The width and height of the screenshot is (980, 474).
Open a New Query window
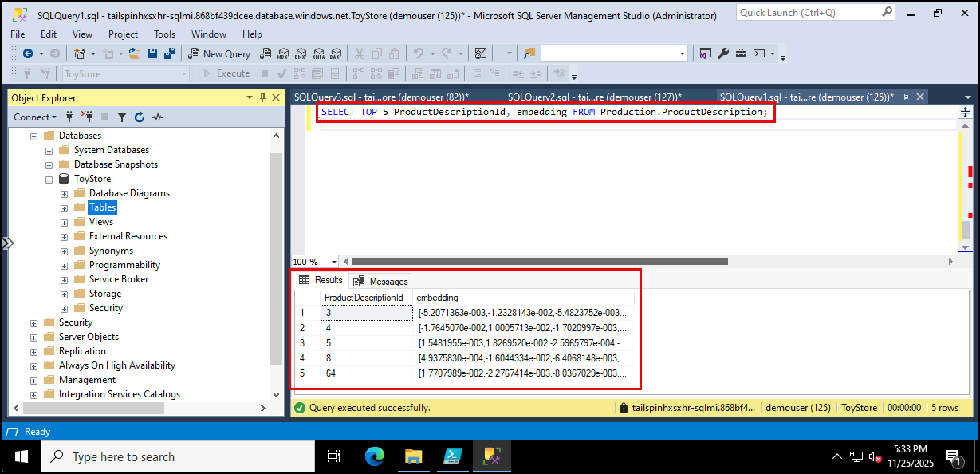219,53
